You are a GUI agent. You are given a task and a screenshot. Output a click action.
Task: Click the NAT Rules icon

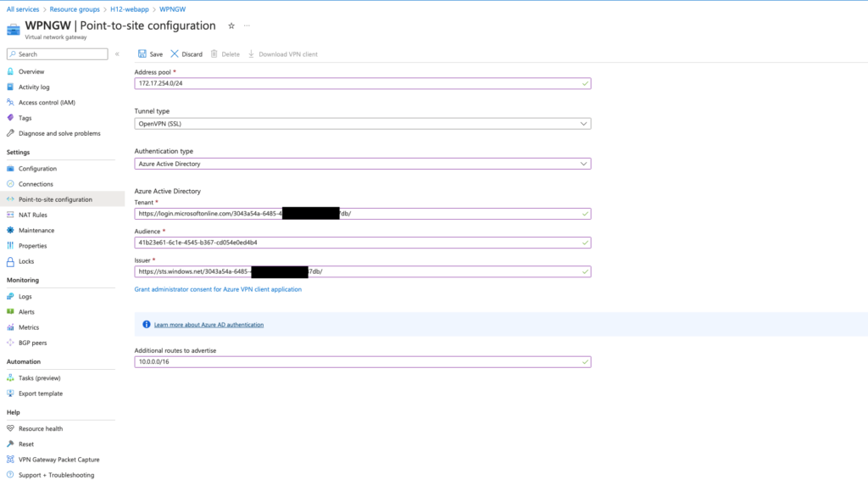10,215
